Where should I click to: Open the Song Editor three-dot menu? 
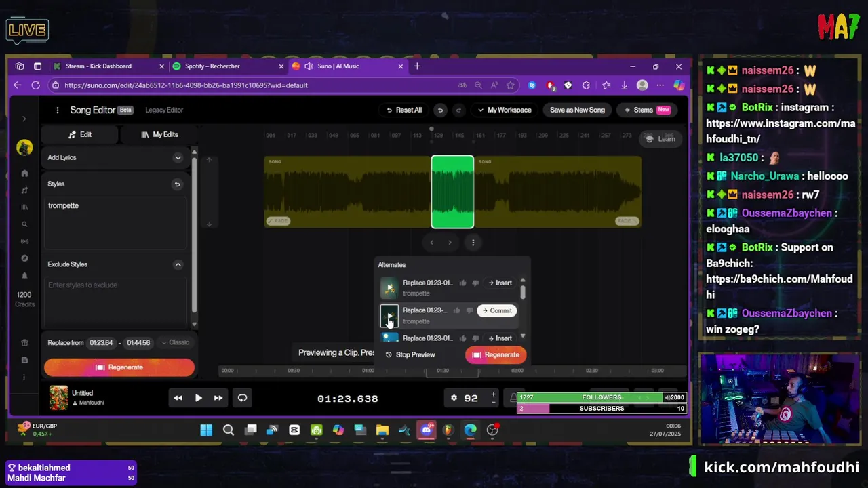click(58, 110)
